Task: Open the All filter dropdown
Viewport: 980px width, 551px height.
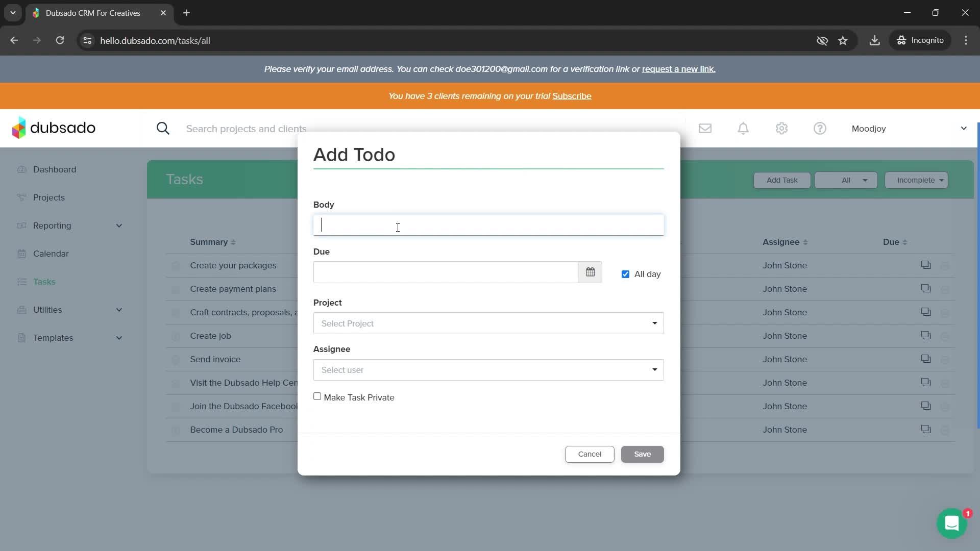Action: (x=846, y=180)
